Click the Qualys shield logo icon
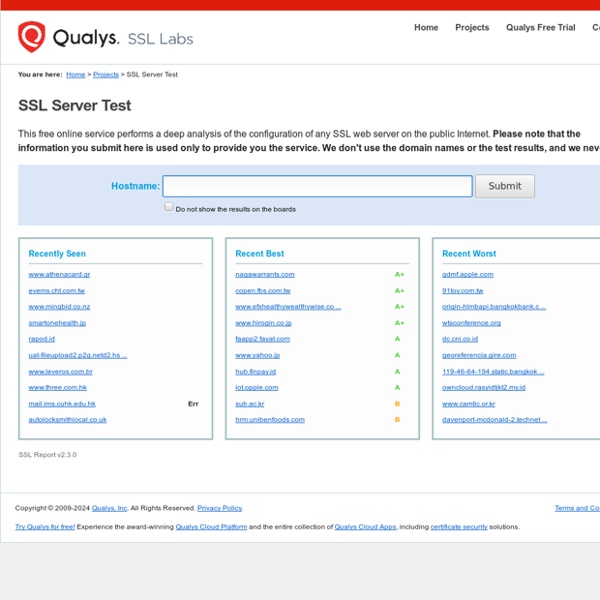 tap(32, 37)
